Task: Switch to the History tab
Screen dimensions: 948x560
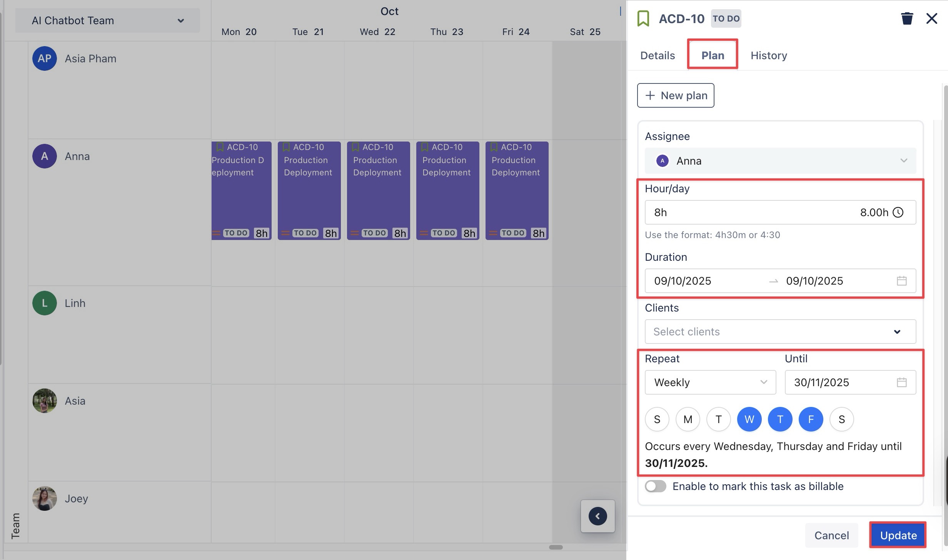Action: pyautogui.click(x=769, y=55)
